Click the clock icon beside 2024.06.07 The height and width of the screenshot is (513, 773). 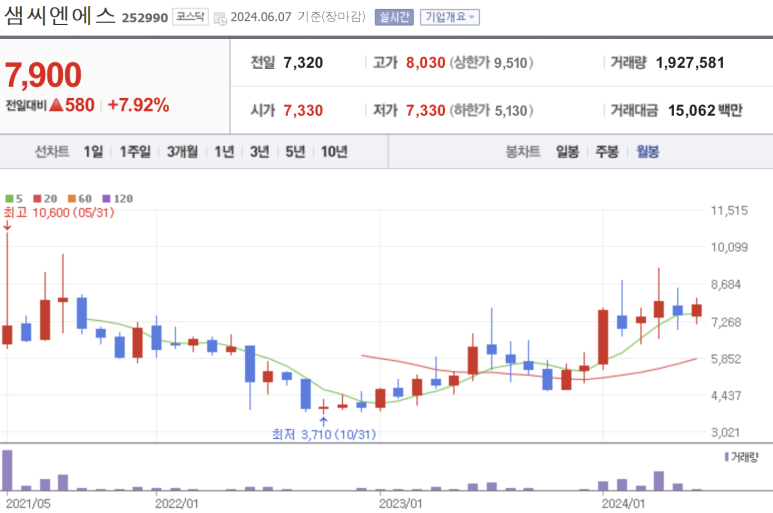220,18
